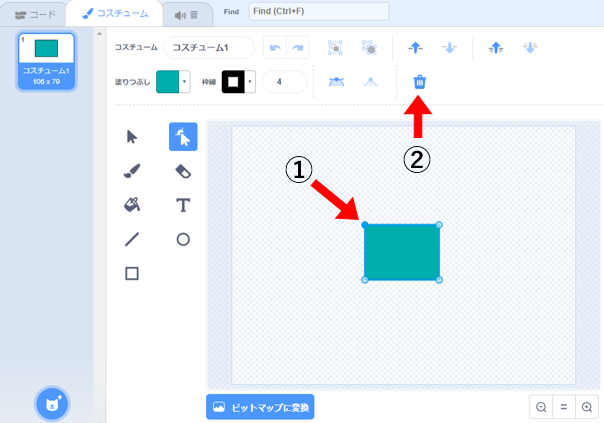Select the Text tool
The width and height of the screenshot is (604, 423).
(x=183, y=205)
